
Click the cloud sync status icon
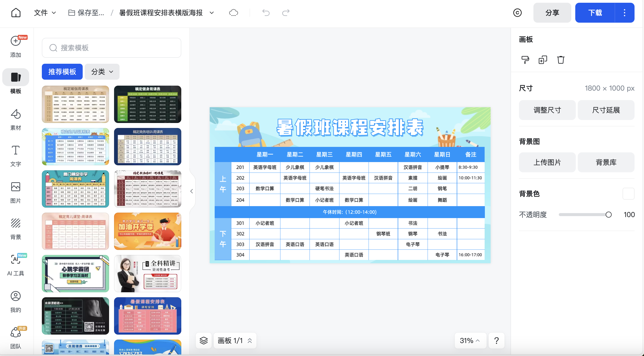point(233,12)
